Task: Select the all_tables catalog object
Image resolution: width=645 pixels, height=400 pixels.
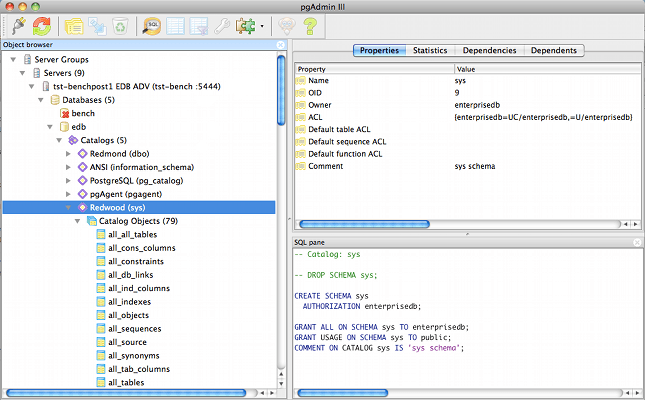Action: [x=126, y=383]
